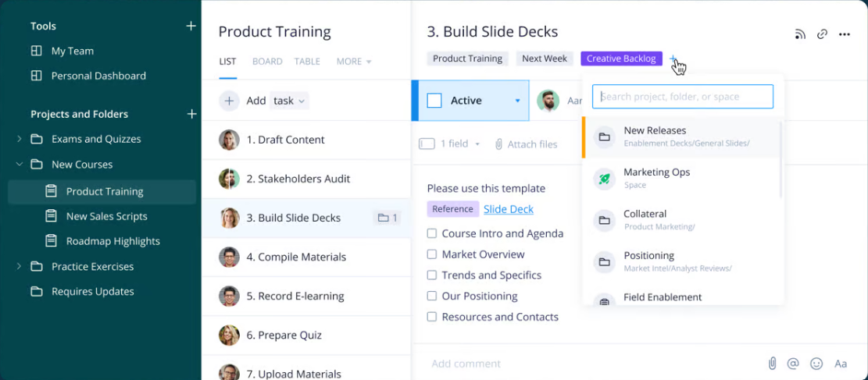Click the search project, folder, or space field
This screenshot has height=380, width=868.
pyautogui.click(x=683, y=97)
